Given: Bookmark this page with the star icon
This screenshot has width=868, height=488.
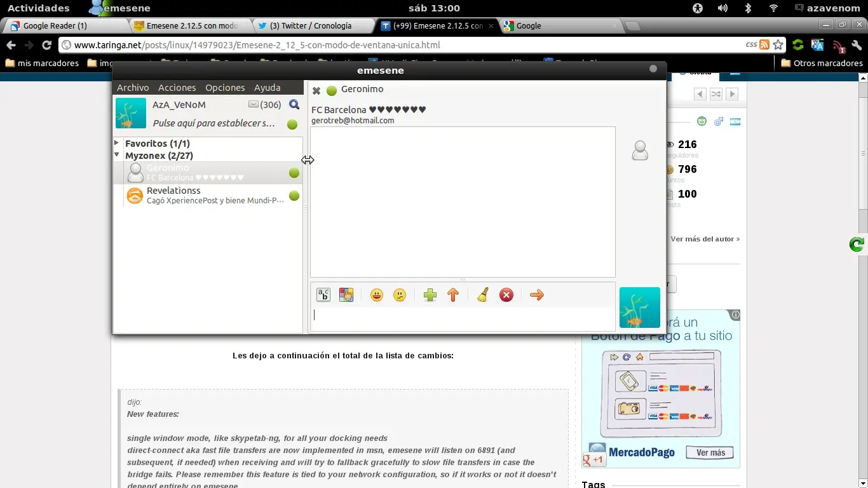Looking at the screenshot, I should coord(778,45).
